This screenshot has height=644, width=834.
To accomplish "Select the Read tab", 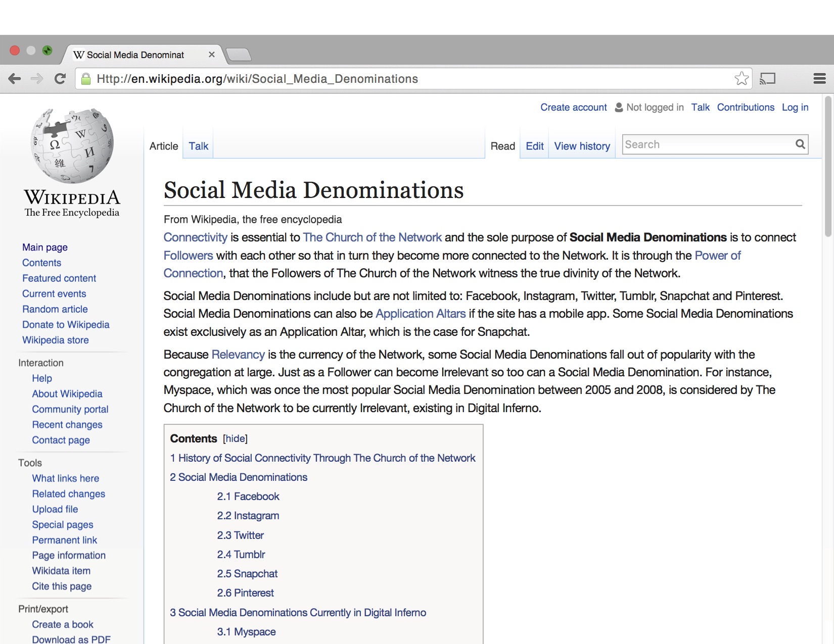I will (x=502, y=146).
